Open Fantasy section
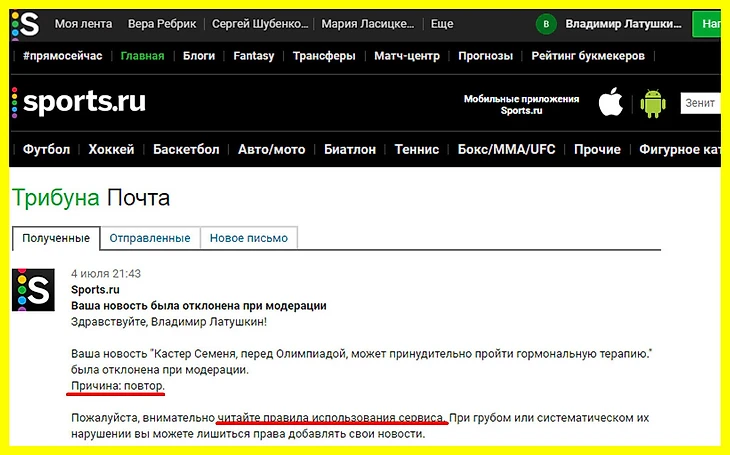 (254, 56)
